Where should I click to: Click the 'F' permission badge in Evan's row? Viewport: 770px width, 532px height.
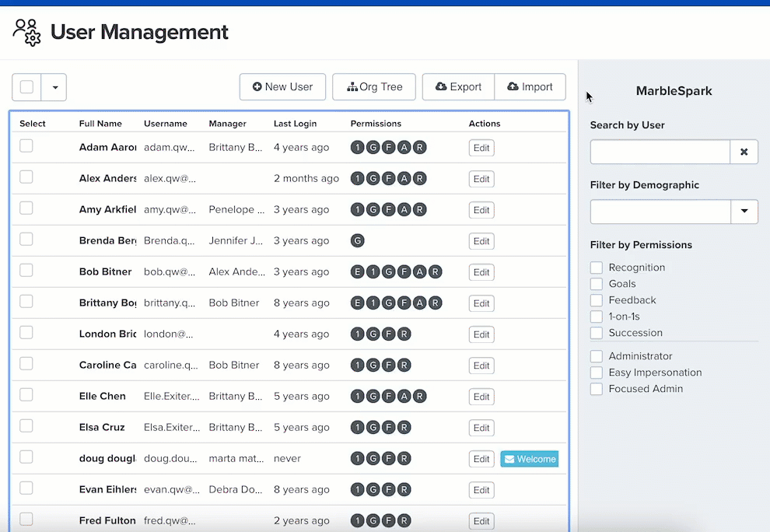[388, 490]
